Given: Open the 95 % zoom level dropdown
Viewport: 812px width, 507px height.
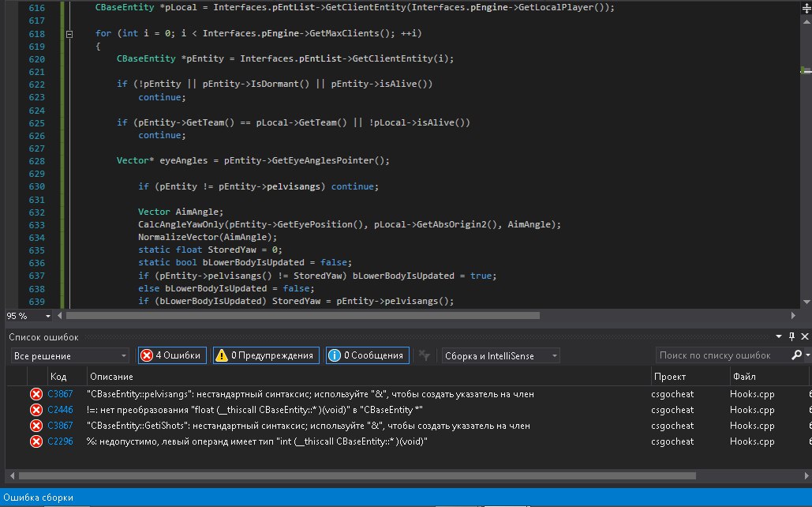Looking at the screenshot, I should (49, 316).
